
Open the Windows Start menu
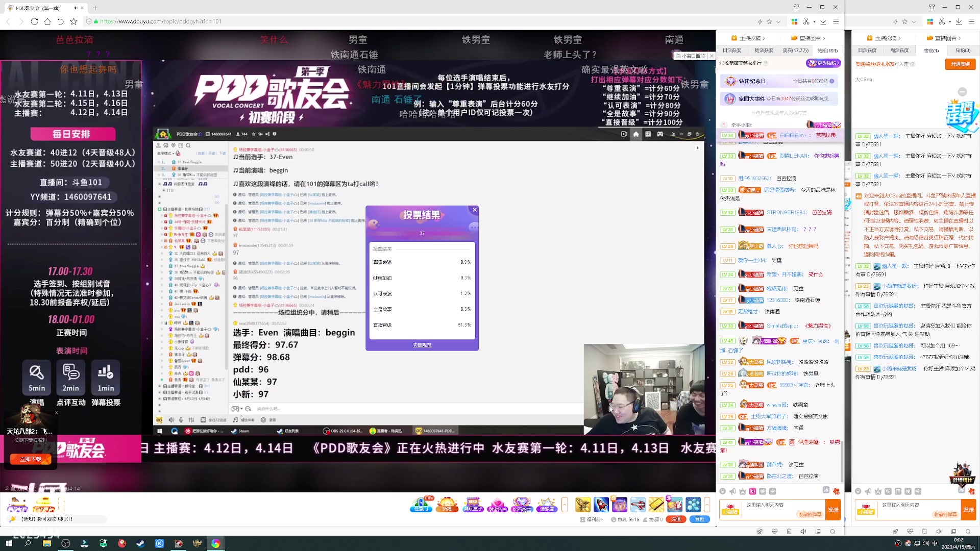pos(9,543)
